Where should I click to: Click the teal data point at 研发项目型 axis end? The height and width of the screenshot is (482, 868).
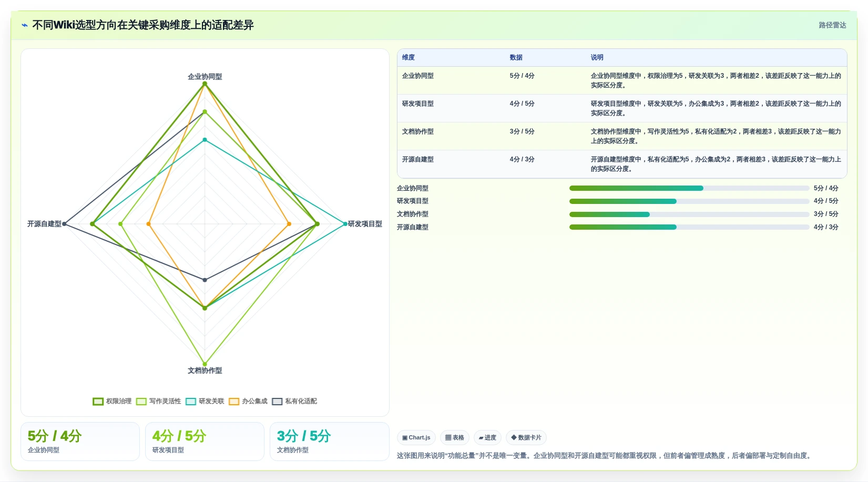345,224
